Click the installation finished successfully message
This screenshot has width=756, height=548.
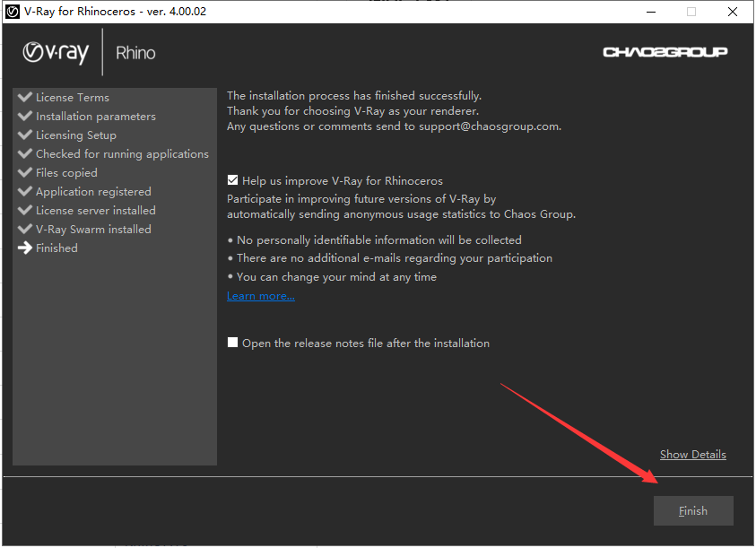tap(354, 95)
